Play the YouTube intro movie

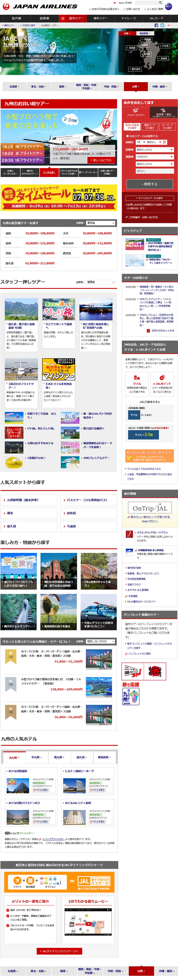click(89, 924)
